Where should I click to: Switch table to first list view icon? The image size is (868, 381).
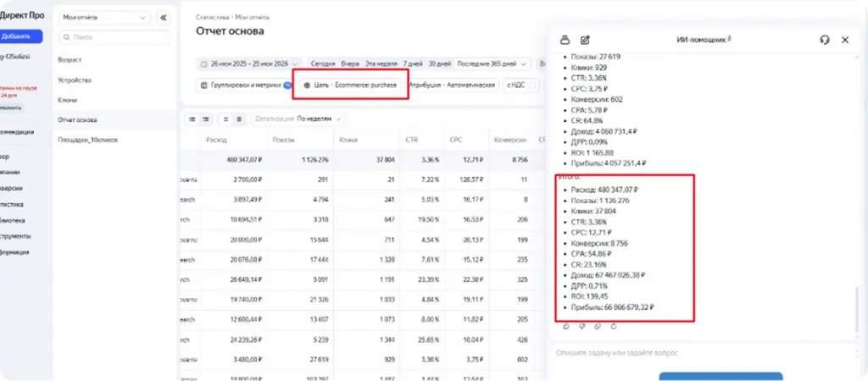click(x=192, y=119)
